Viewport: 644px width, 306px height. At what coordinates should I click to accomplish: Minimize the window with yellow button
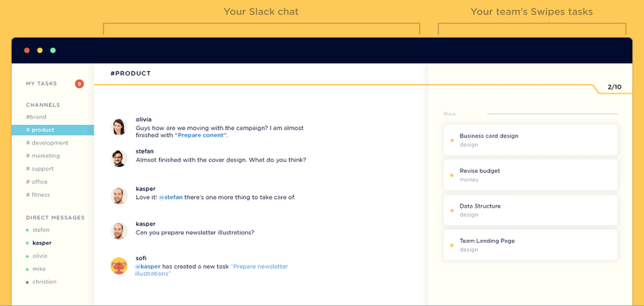coord(40,50)
